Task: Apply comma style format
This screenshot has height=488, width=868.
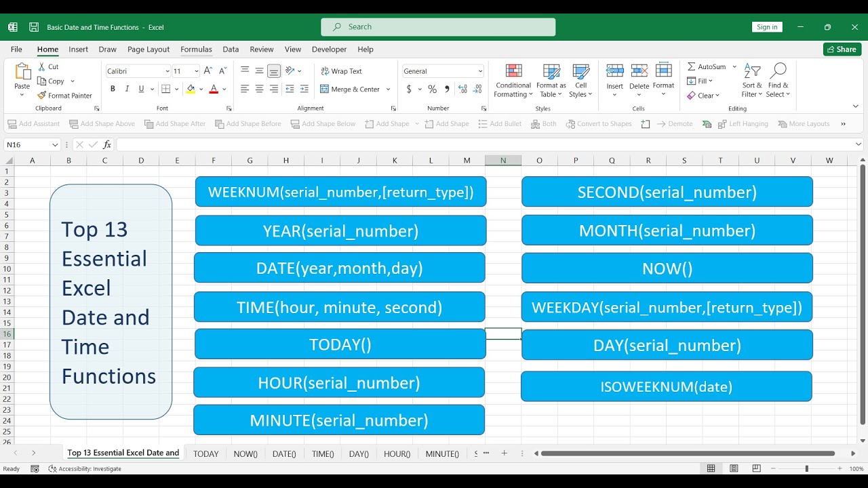Action: [x=447, y=89]
